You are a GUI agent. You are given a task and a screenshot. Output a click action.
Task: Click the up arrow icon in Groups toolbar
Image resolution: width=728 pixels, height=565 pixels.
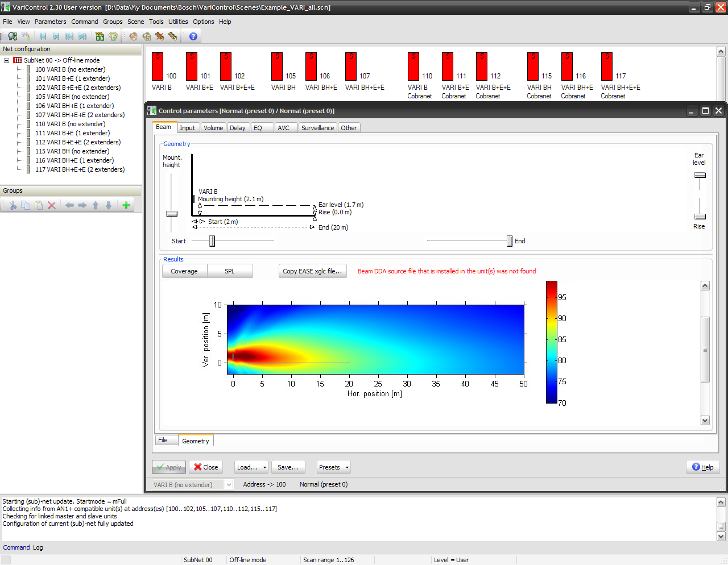coord(96,205)
